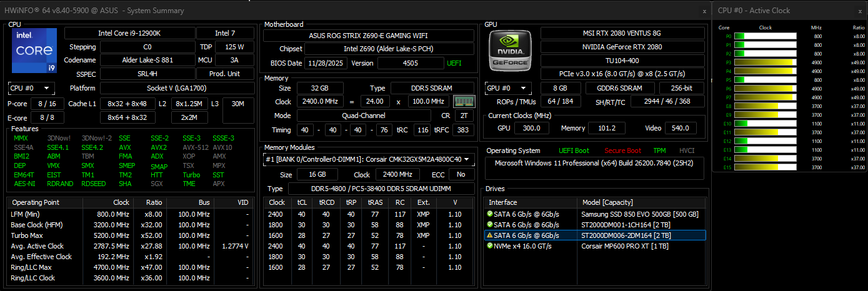Click the yellow warning icon for ST2000DM006-2DM164
Image resolution: width=868 pixels, height=291 pixels.
click(x=490, y=235)
